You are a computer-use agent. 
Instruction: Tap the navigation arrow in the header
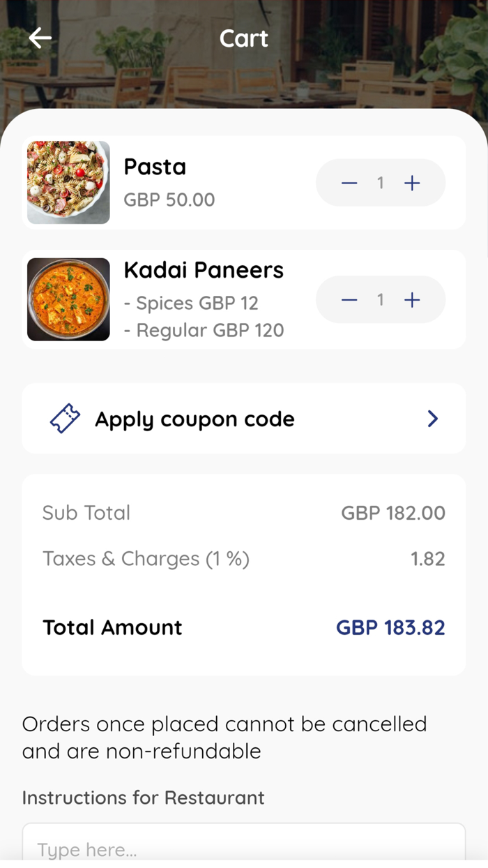click(x=40, y=38)
